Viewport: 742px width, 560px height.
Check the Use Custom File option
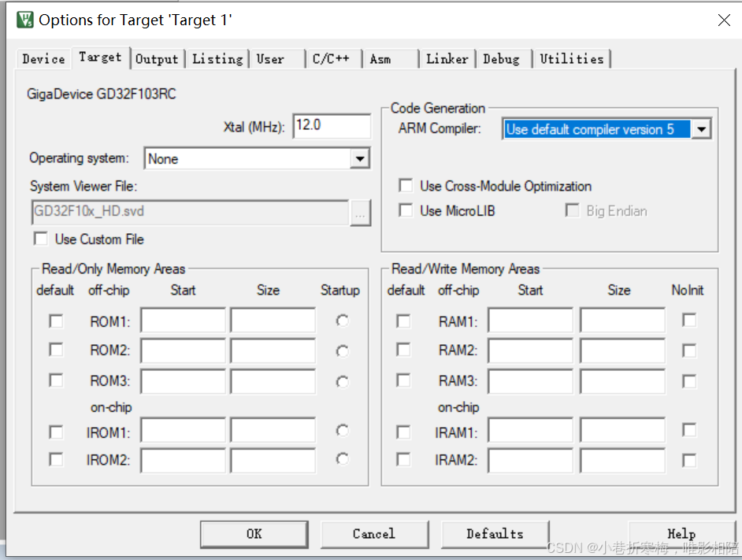pyautogui.click(x=40, y=239)
